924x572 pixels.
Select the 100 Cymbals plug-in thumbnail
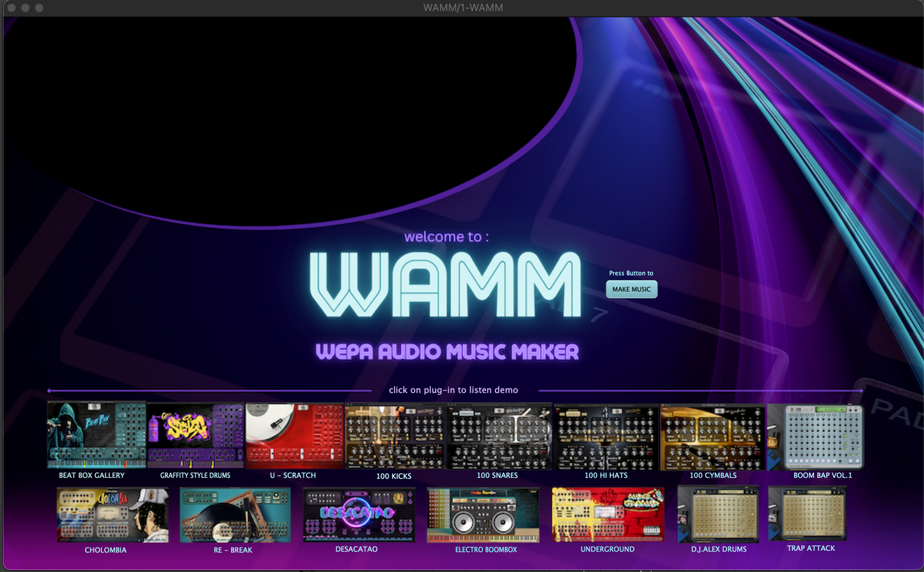(712, 436)
